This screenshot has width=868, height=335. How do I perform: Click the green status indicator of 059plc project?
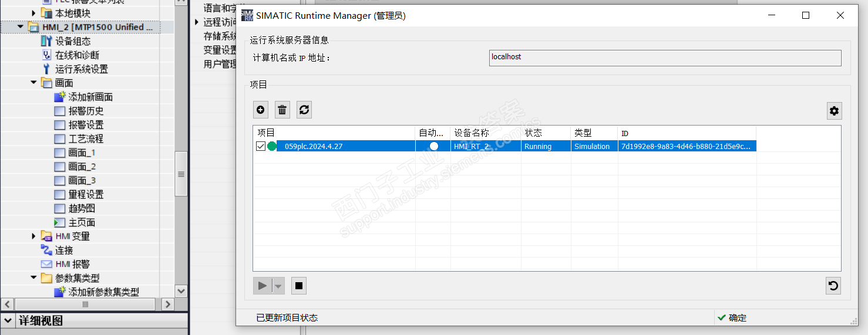271,146
